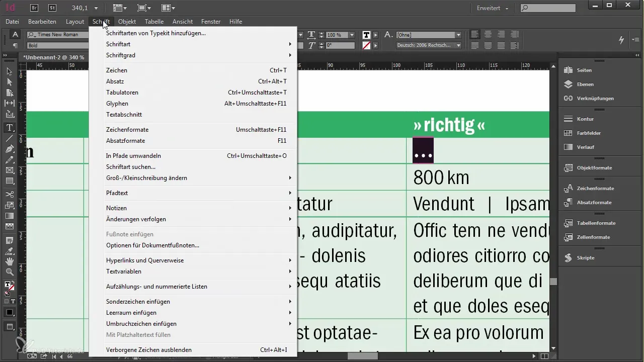Expand the Schriftart submenu
This screenshot has width=644, height=362.
pyautogui.click(x=199, y=44)
